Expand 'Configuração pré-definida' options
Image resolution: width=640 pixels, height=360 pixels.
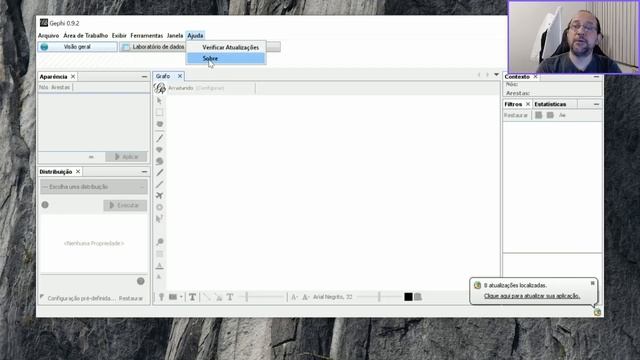81,298
